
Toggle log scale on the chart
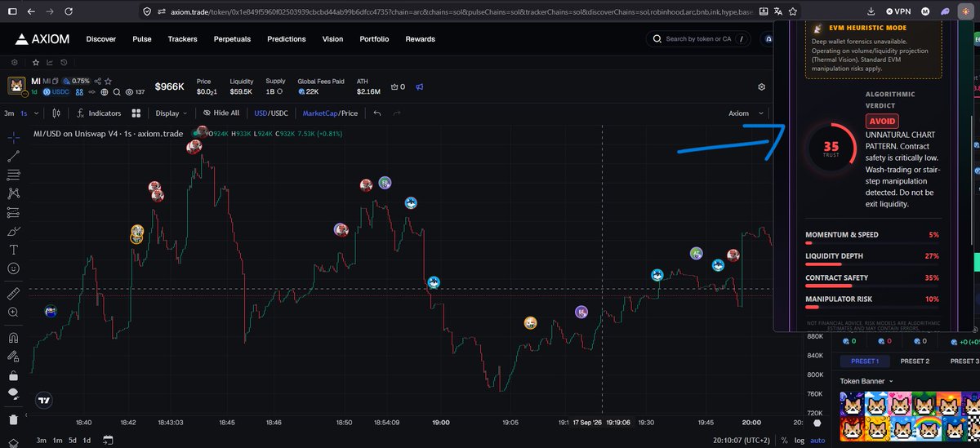[x=798, y=440]
